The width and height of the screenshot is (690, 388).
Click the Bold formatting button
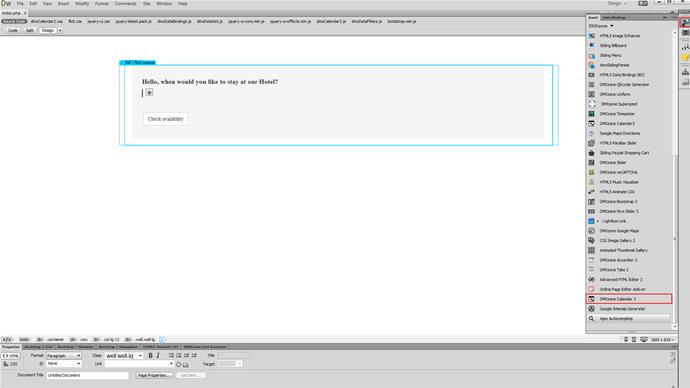(150, 355)
